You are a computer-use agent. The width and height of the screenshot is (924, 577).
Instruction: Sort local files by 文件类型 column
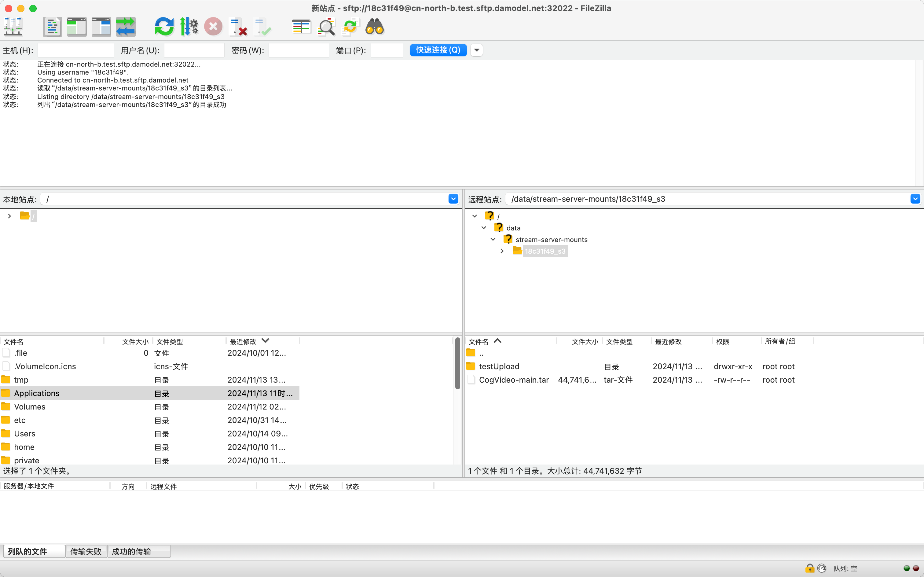(x=190, y=342)
